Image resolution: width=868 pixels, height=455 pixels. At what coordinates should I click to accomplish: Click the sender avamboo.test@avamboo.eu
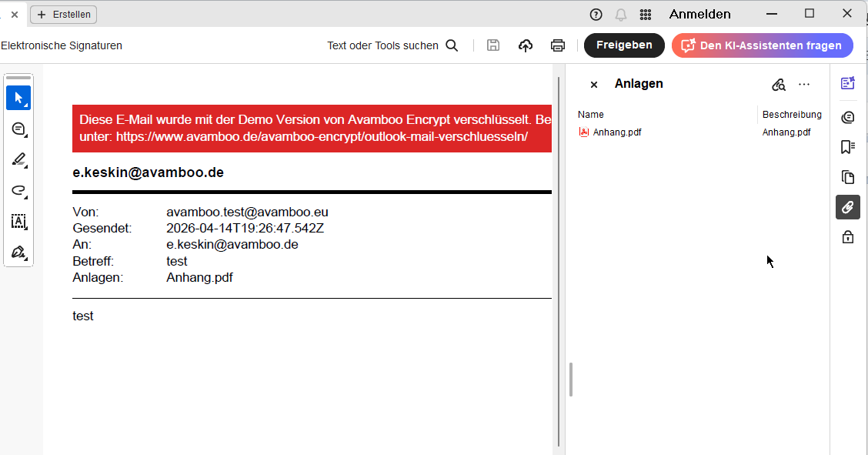pos(248,212)
